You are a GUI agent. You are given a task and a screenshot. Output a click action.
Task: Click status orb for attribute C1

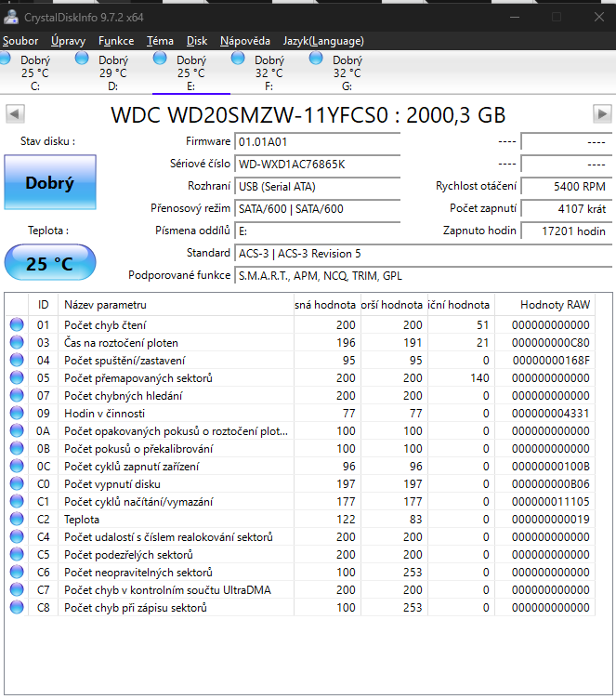17,501
